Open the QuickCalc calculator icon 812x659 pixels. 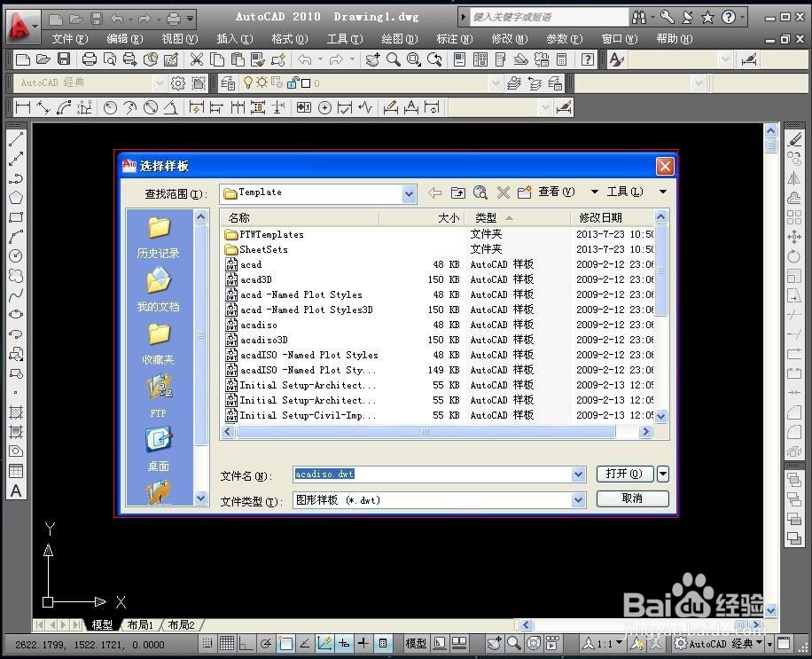point(562,59)
